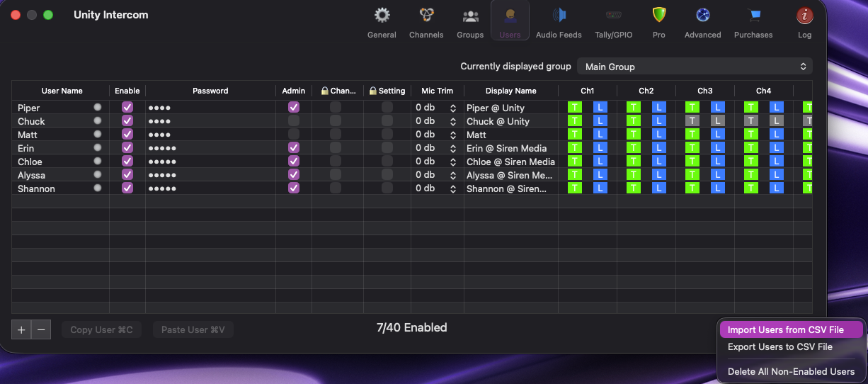Image resolution: width=868 pixels, height=384 pixels.
Task: Toggle Enable checkbox for Matt
Action: pyautogui.click(x=127, y=134)
